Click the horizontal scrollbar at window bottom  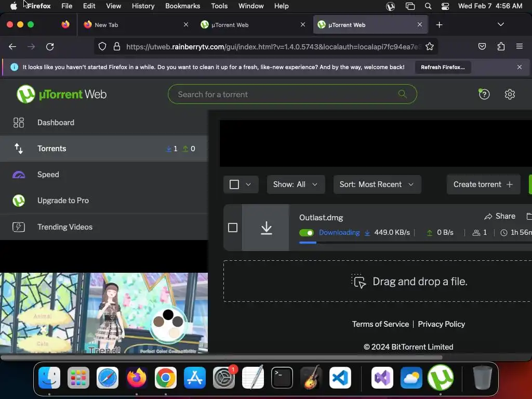pos(221,357)
